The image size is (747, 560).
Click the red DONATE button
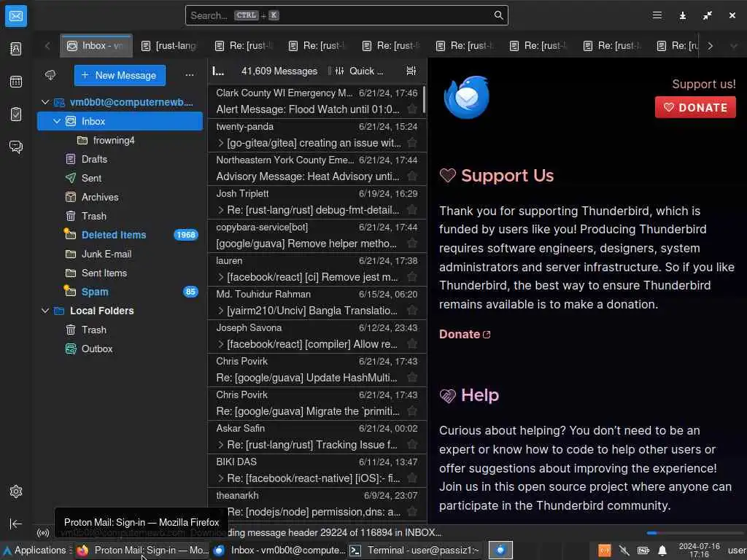coord(695,107)
